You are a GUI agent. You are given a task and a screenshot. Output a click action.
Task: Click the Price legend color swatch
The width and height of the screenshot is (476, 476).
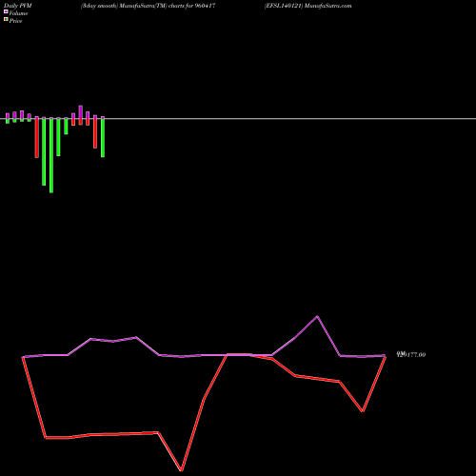click(x=6, y=19)
